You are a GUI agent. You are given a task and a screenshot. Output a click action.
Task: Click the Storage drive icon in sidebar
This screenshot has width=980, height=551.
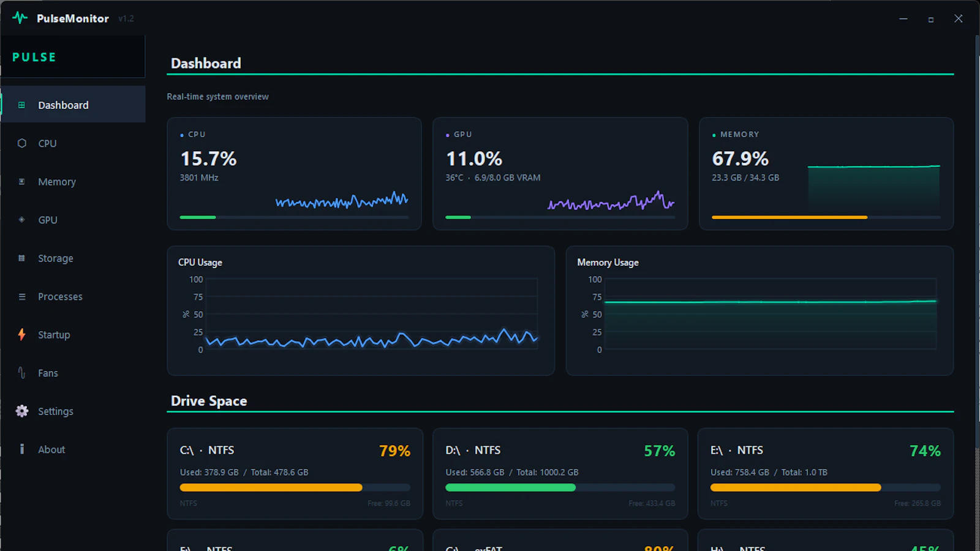pos(22,258)
